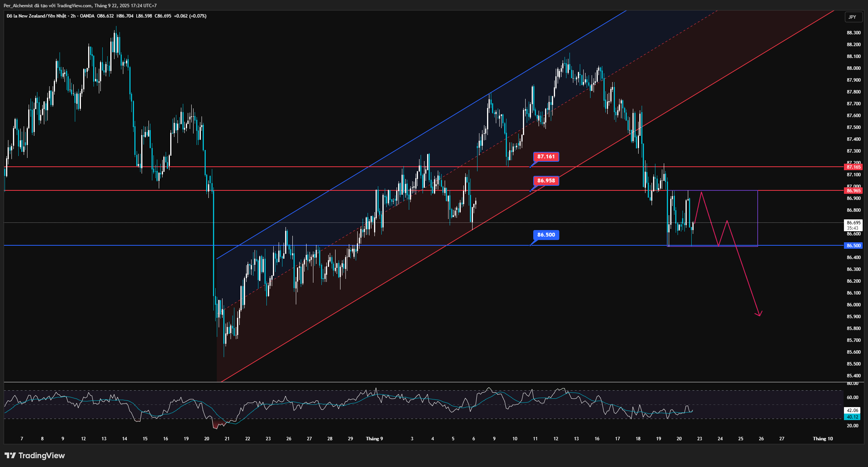Click the 20.00 RSI scale label

(x=852, y=426)
